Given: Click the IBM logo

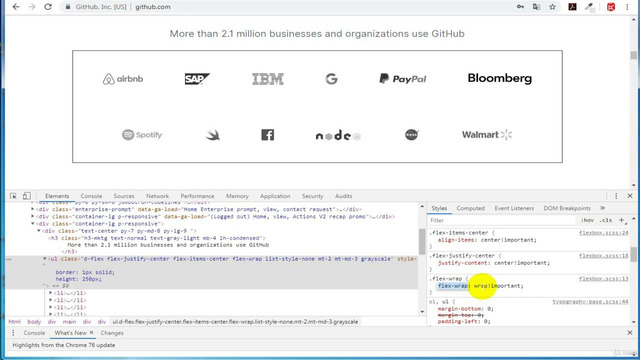Looking at the screenshot, I should [x=268, y=79].
